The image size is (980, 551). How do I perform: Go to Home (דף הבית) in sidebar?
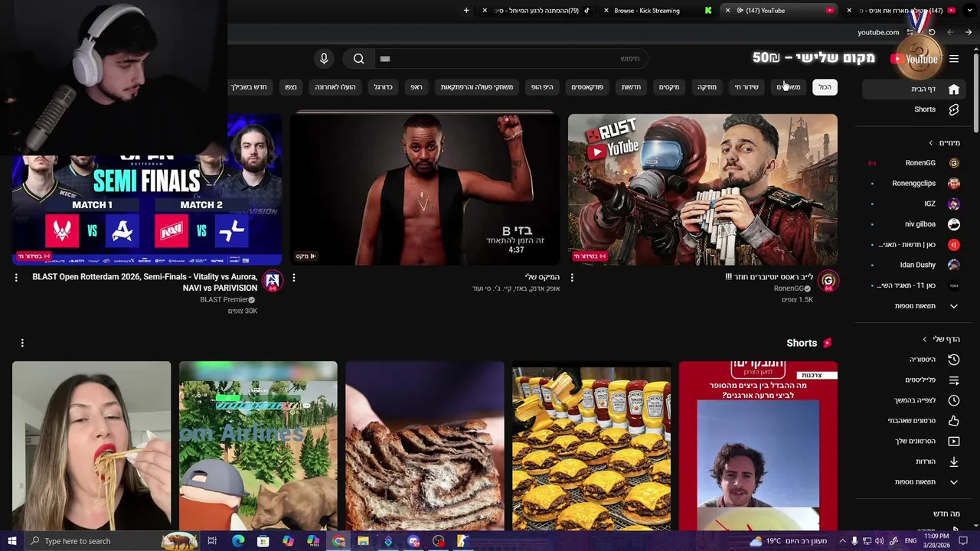(x=916, y=90)
